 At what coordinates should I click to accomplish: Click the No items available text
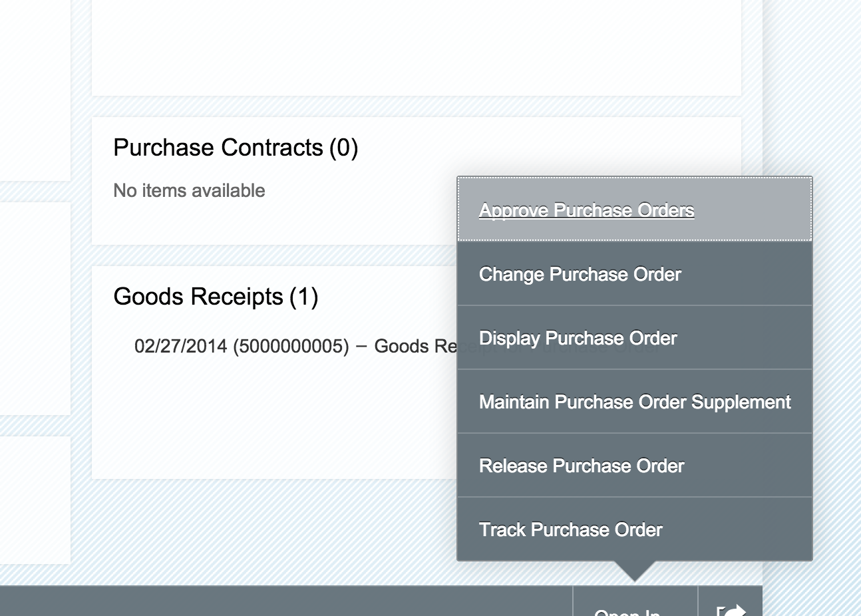click(189, 191)
